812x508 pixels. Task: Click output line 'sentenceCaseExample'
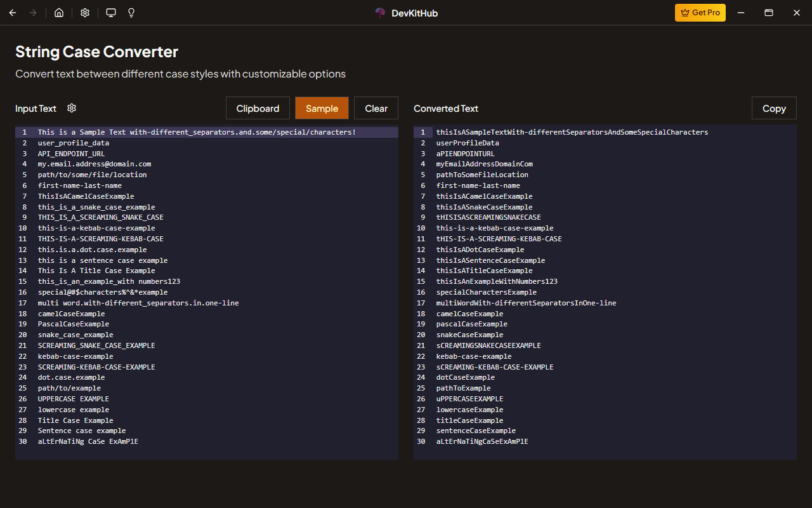(476, 431)
